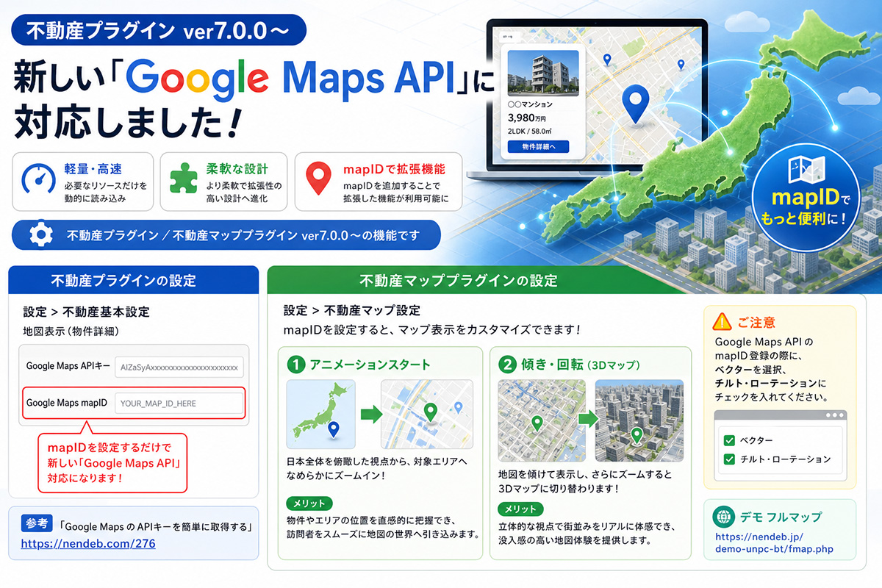Click the 不動産プラグイン ver7.0.0～ title badge

159,32
